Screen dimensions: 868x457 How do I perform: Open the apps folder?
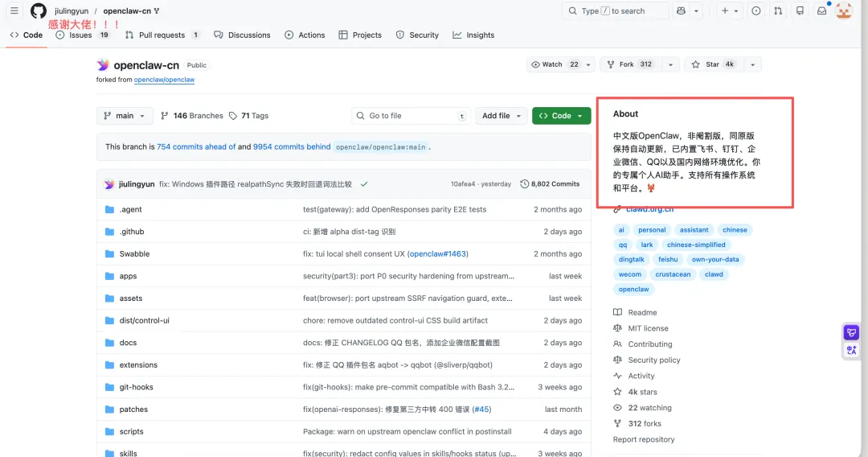point(128,276)
